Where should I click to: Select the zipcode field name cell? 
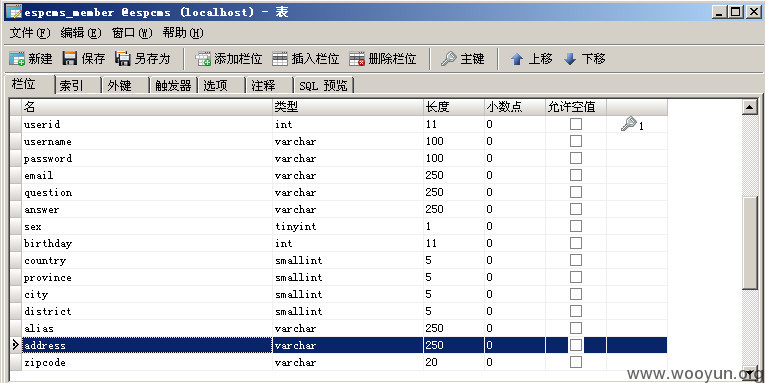[147, 362]
